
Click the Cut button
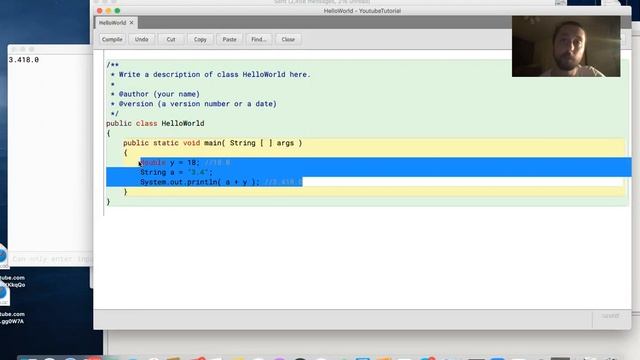tap(171, 40)
